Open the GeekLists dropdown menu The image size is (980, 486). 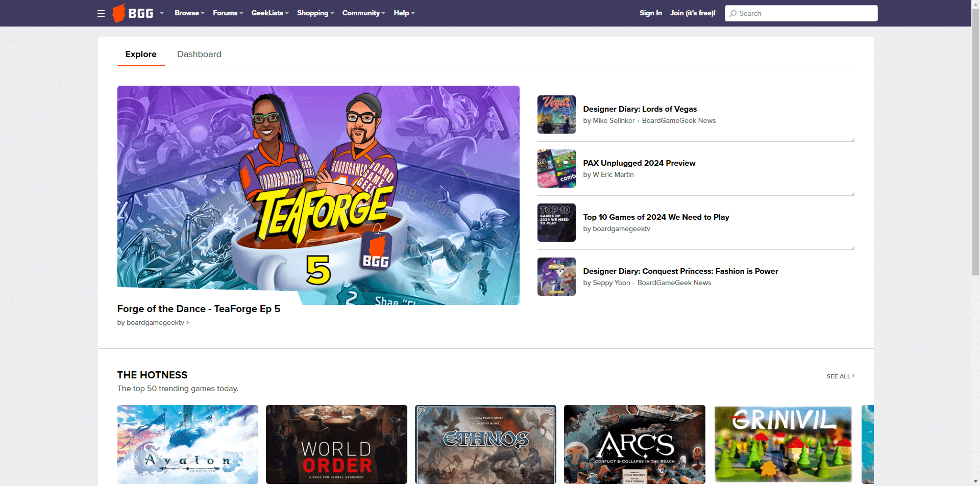pos(270,13)
